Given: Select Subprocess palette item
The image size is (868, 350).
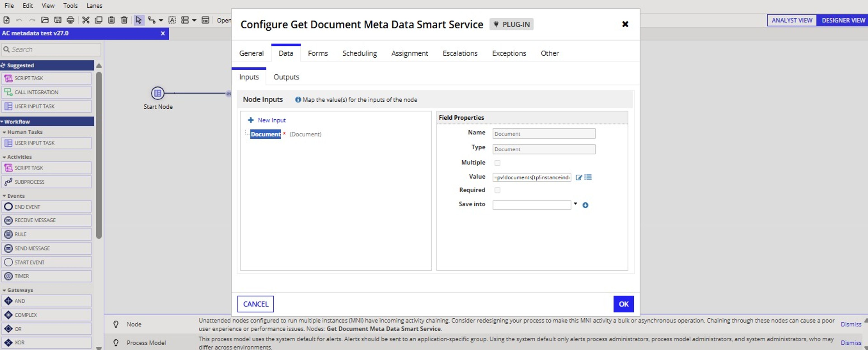Looking at the screenshot, I should [x=47, y=182].
